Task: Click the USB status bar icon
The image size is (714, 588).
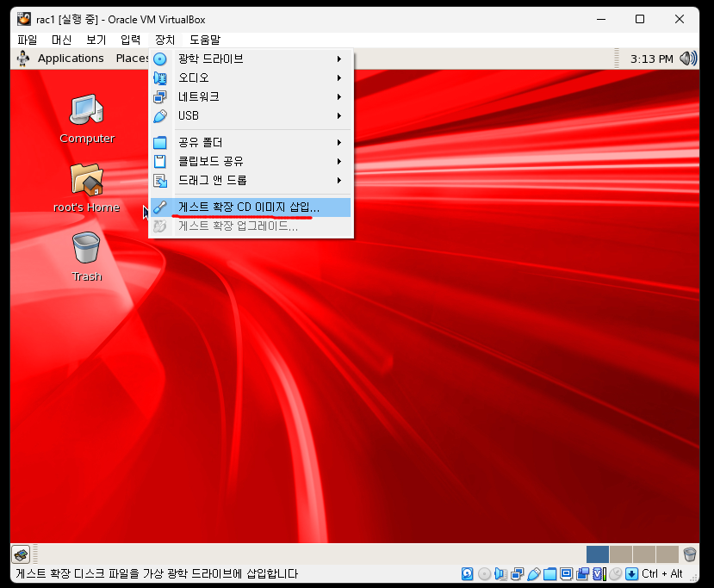Action: click(534, 574)
